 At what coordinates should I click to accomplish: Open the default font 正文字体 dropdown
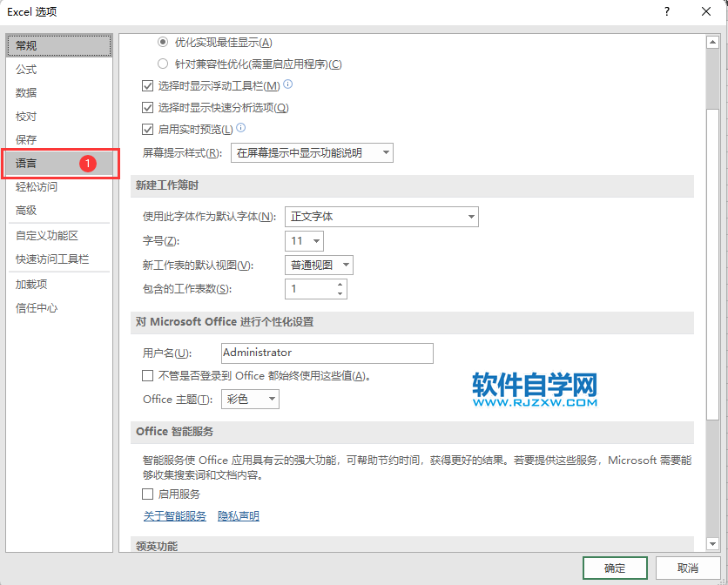381,217
